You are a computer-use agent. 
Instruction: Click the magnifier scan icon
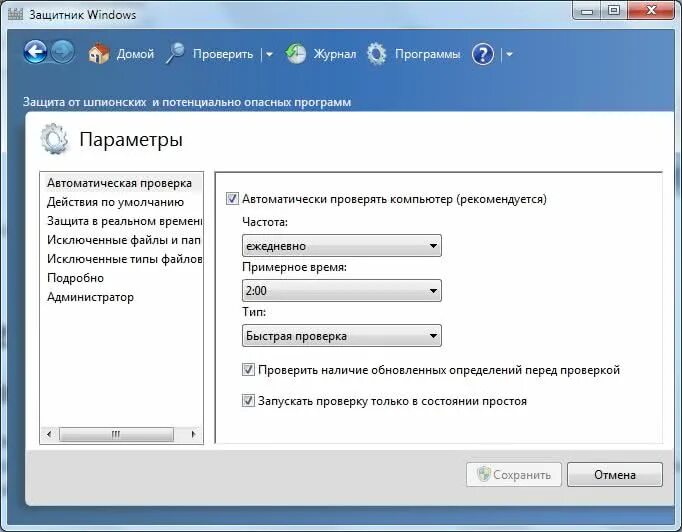[x=175, y=54]
